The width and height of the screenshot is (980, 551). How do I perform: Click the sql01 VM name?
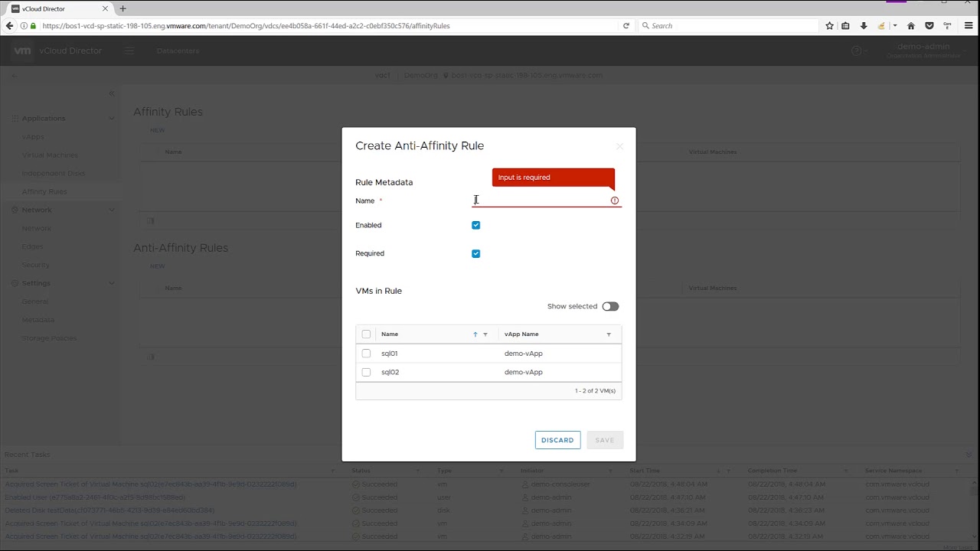390,354
